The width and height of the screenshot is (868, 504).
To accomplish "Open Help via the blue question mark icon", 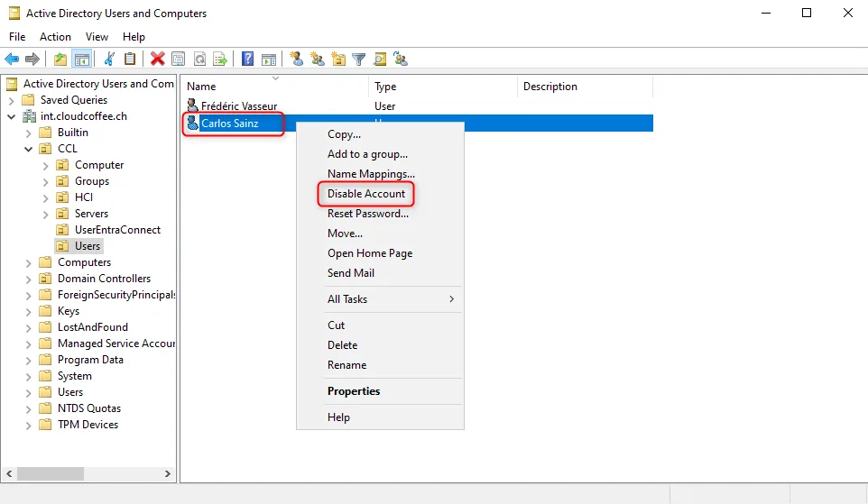I will pyautogui.click(x=247, y=60).
